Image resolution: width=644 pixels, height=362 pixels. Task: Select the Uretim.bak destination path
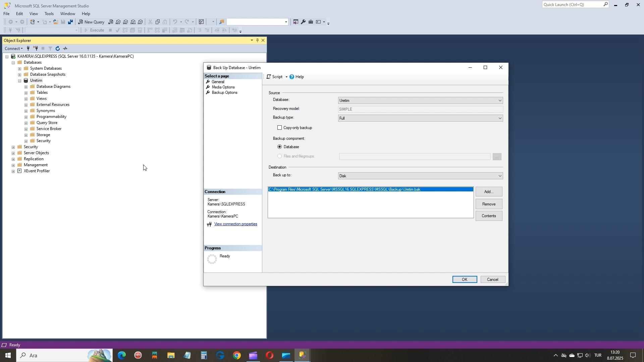[371, 189]
